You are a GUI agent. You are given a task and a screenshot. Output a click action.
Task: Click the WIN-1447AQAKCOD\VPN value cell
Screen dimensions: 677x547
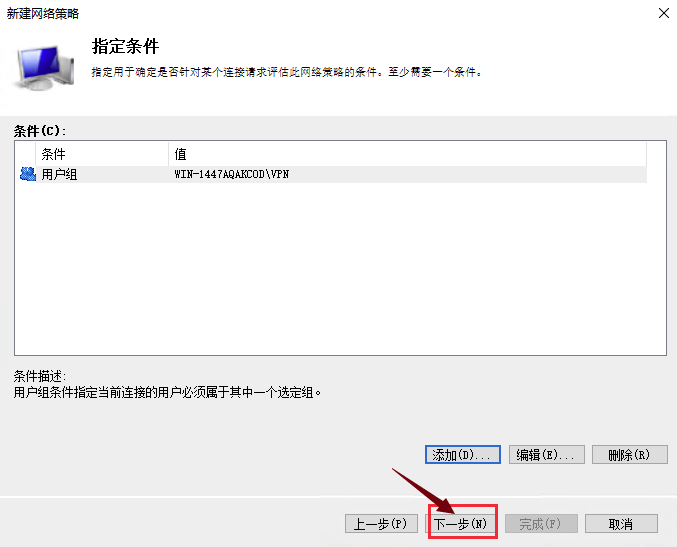coord(230,174)
